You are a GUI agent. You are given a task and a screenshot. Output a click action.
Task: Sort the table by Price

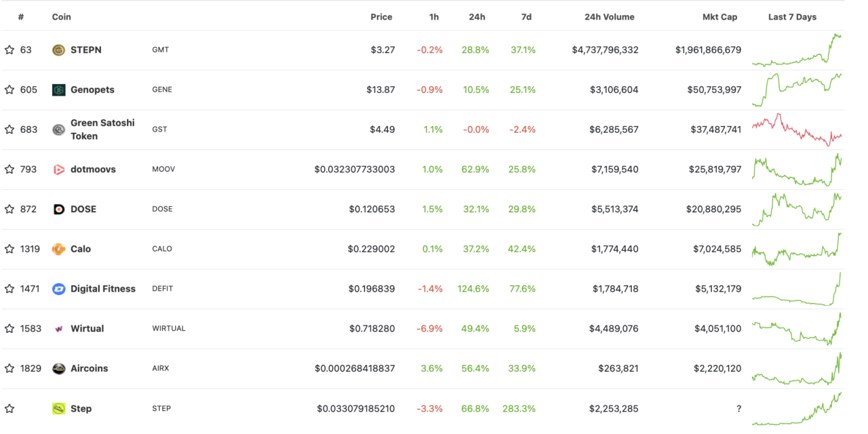coord(381,17)
